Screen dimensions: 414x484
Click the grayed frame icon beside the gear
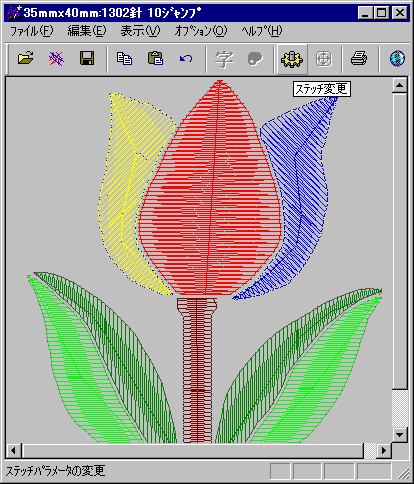click(324, 59)
